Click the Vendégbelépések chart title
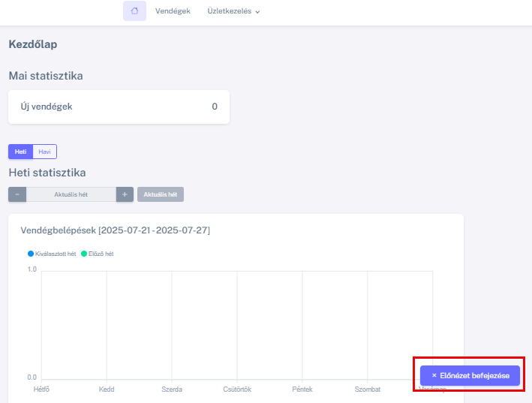The height and width of the screenshot is (403, 532). (x=116, y=230)
